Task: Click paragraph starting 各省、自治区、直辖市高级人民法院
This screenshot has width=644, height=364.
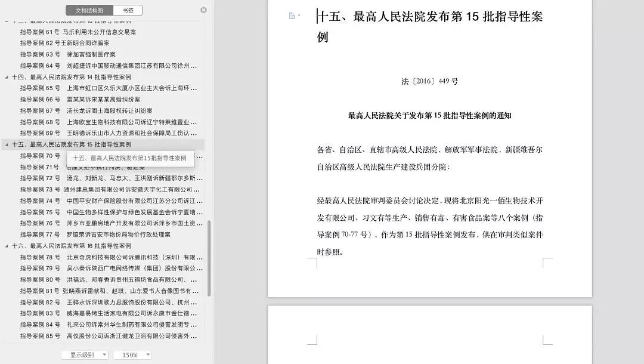Action: pyautogui.click(x=429, y=158)
